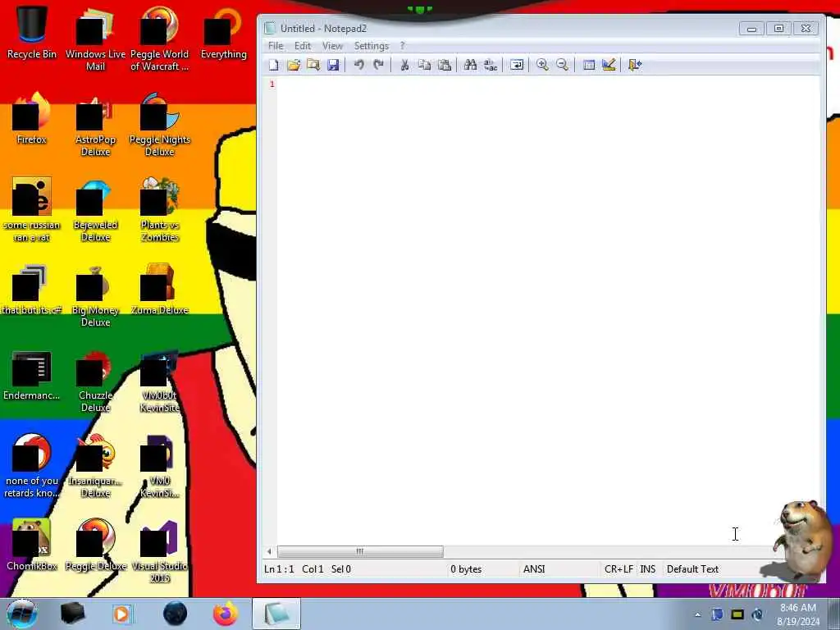Select the Peggle Deluxe desktop icon

point(95,545)
